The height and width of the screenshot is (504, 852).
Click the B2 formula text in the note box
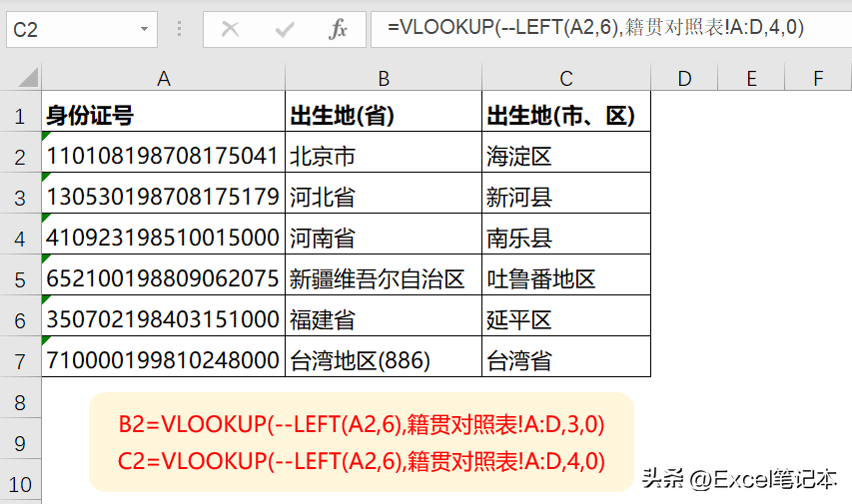pyautogui.click(x=362, y=424)
